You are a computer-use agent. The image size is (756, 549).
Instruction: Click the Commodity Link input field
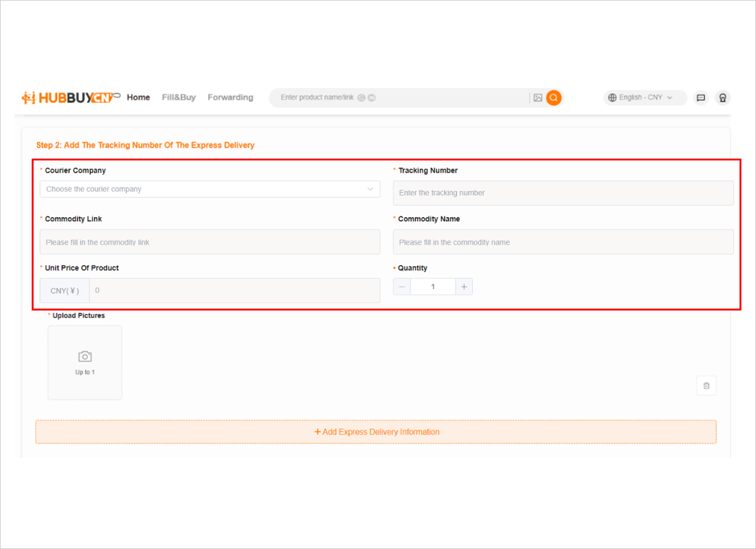click(x=210, y=242)
